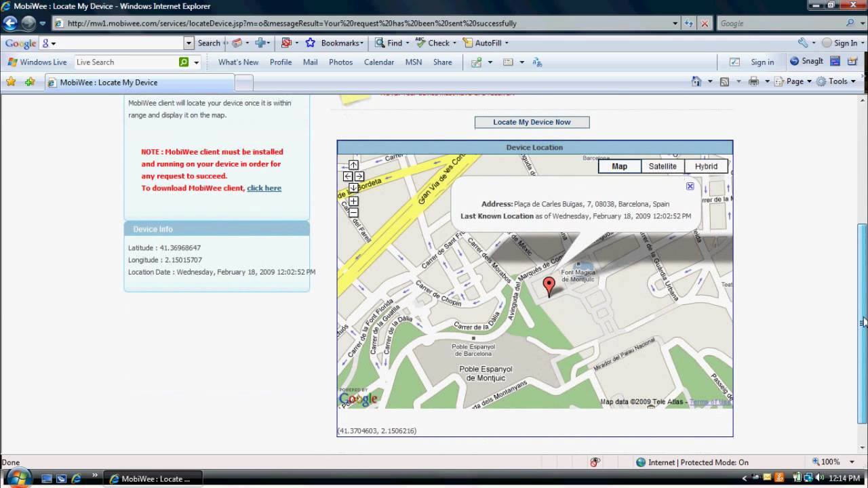The height and width of the screenshot is (488, 868).
Task: Click the browser Forward arrow
Action: (28, 23)
